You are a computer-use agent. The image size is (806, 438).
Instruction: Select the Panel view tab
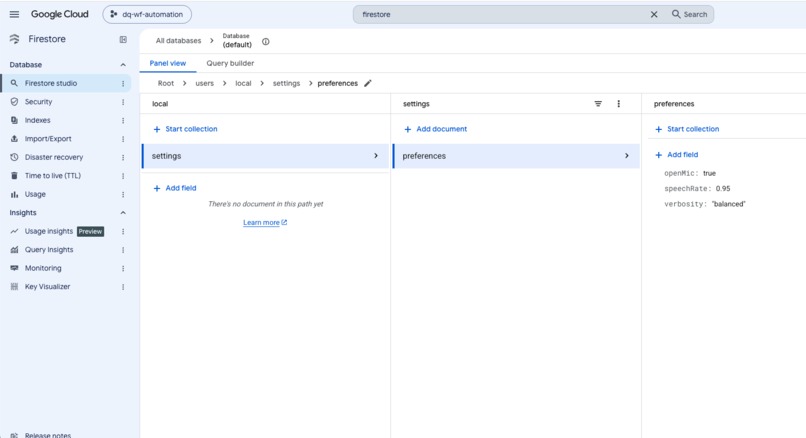coord(168,63)
